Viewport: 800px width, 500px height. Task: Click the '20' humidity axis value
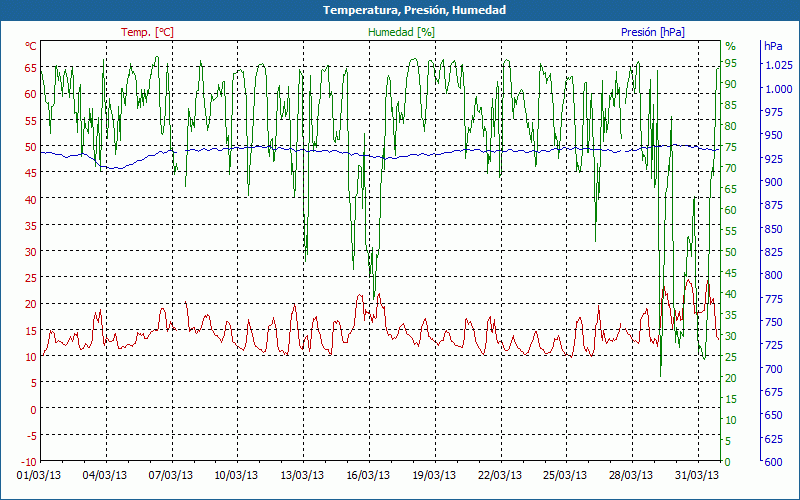pos(731,378)
